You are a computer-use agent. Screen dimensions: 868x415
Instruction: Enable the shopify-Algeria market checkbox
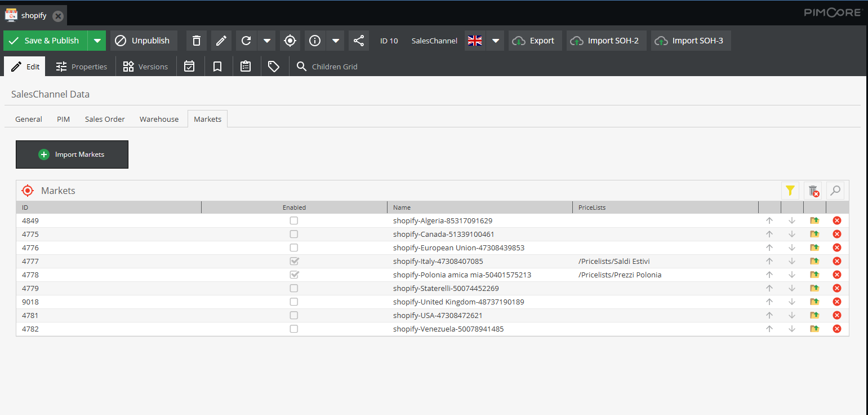point(293,220)
